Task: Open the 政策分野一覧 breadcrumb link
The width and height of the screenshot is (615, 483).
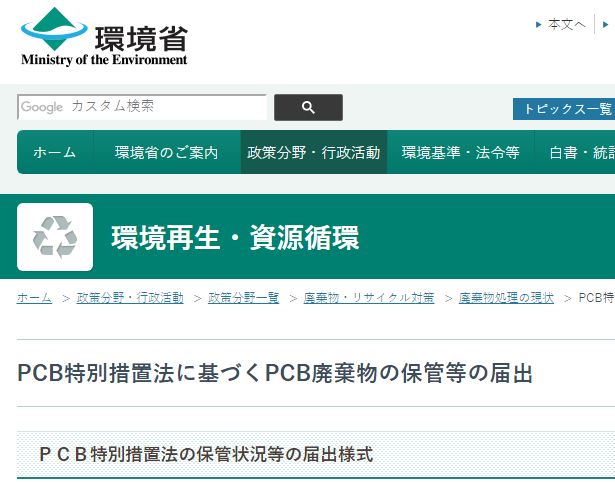Action: (x=243, y=298)
